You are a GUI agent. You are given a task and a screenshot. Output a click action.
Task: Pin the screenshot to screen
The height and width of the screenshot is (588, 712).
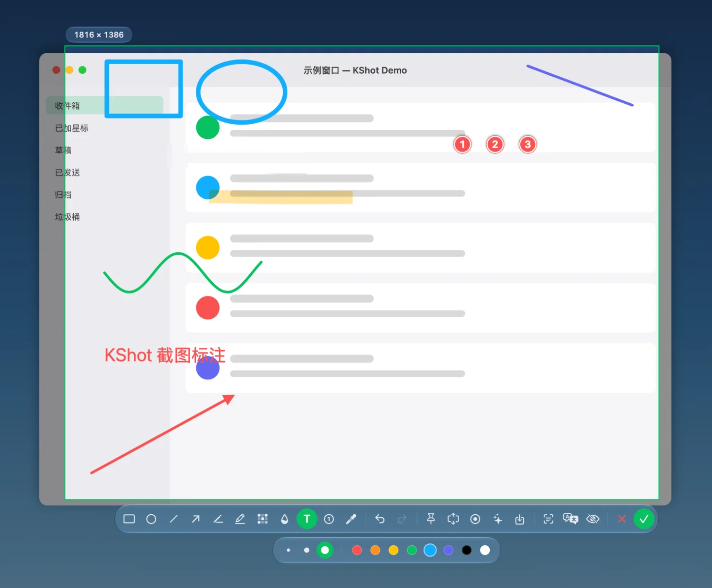click(x=431, y=519)
